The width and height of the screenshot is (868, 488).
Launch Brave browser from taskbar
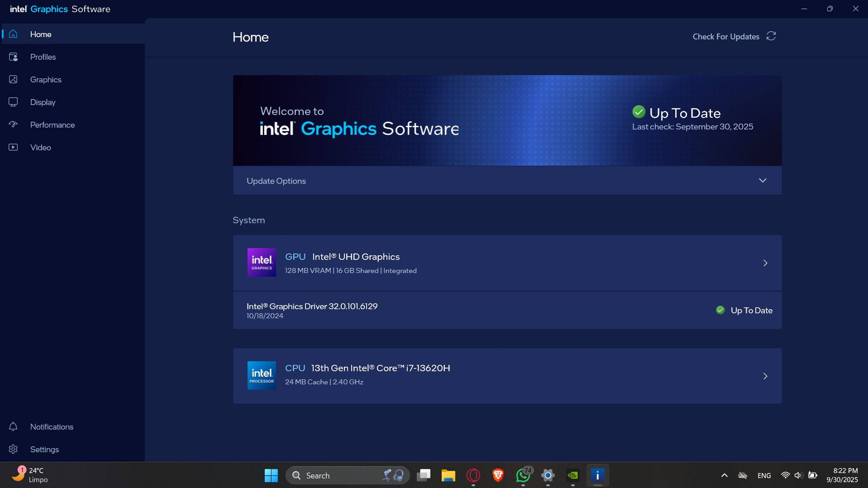498,475
